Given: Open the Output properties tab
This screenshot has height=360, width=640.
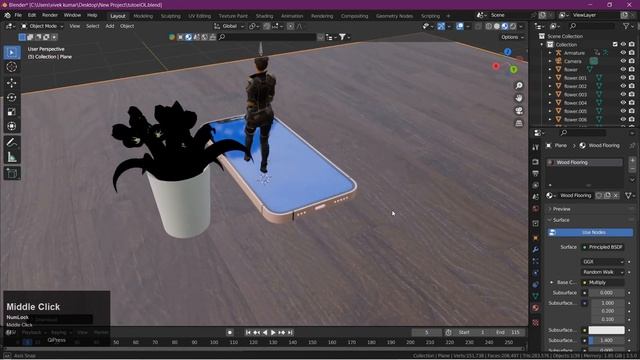Looking at the screenshot, I should pyautogui.click(x=536, y=174).
